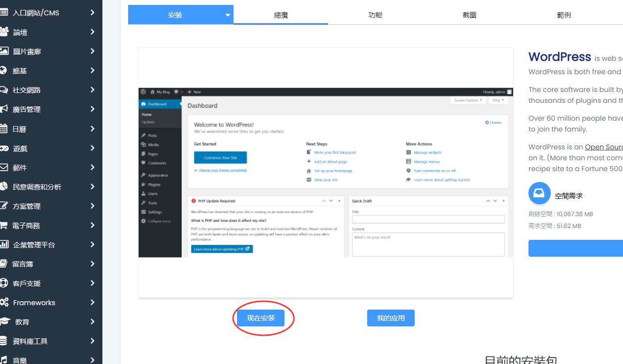The width and height of the screenshot is (623, 364).
Task: Open the 安裝 tab dropdown arrow
Action: coord(228,15)
